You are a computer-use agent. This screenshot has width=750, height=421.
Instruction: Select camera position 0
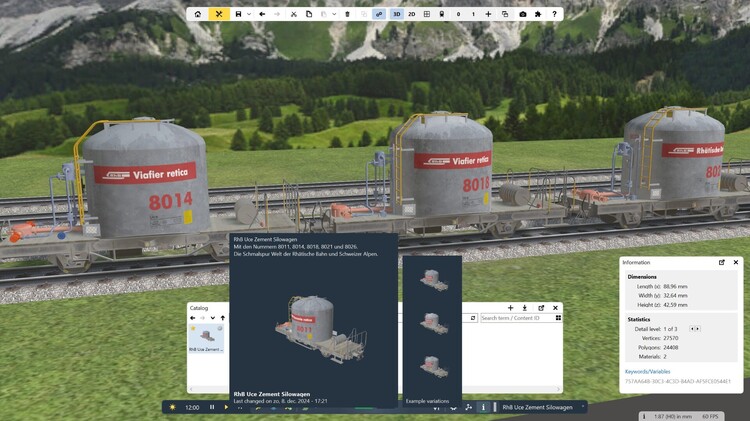458,14
